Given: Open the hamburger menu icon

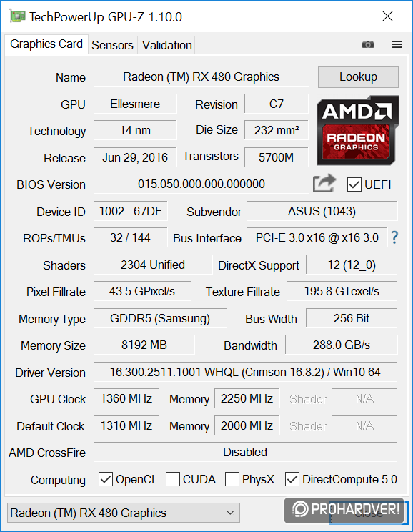Looking at the screenshot, I should coord(397,44).
